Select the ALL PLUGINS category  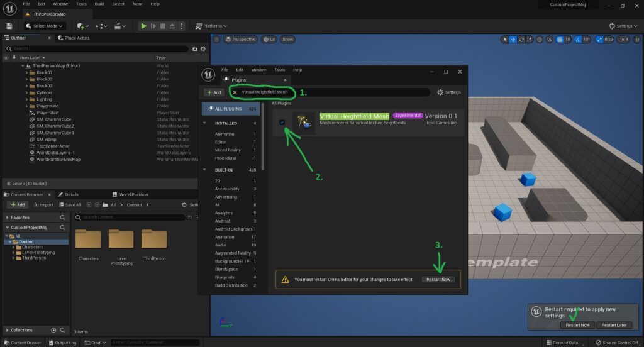pos(231,109)
